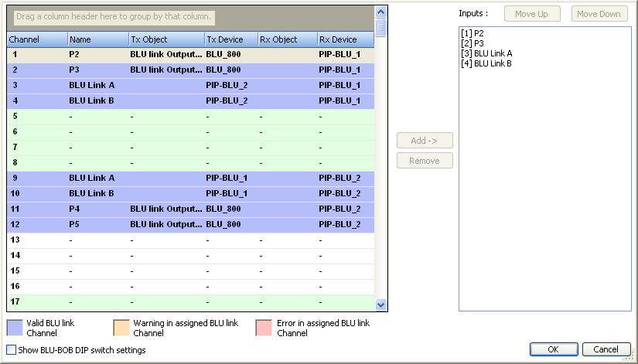Click channel number 14 cell
This screenshot has width=638, height=364.
coord(37,255)
